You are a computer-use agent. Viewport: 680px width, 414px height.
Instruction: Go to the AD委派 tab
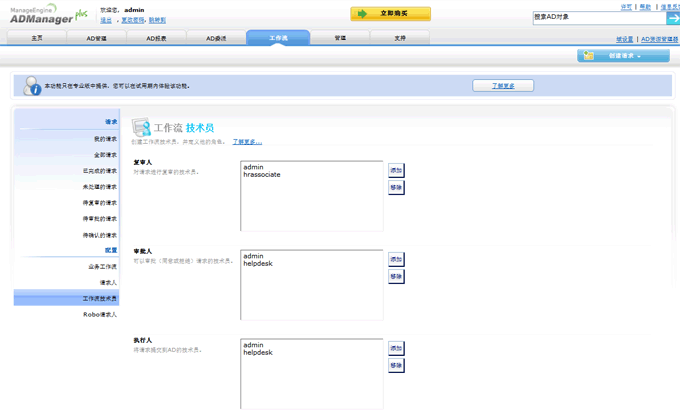point(216,38)
